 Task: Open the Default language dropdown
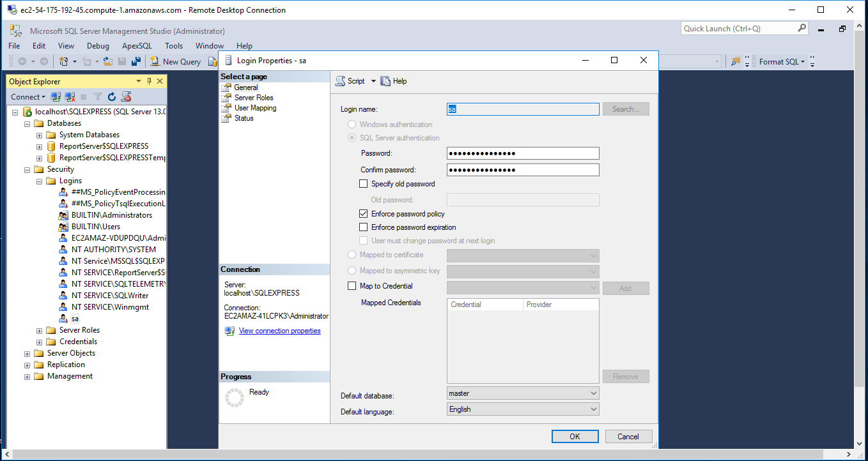pos(594,409)
